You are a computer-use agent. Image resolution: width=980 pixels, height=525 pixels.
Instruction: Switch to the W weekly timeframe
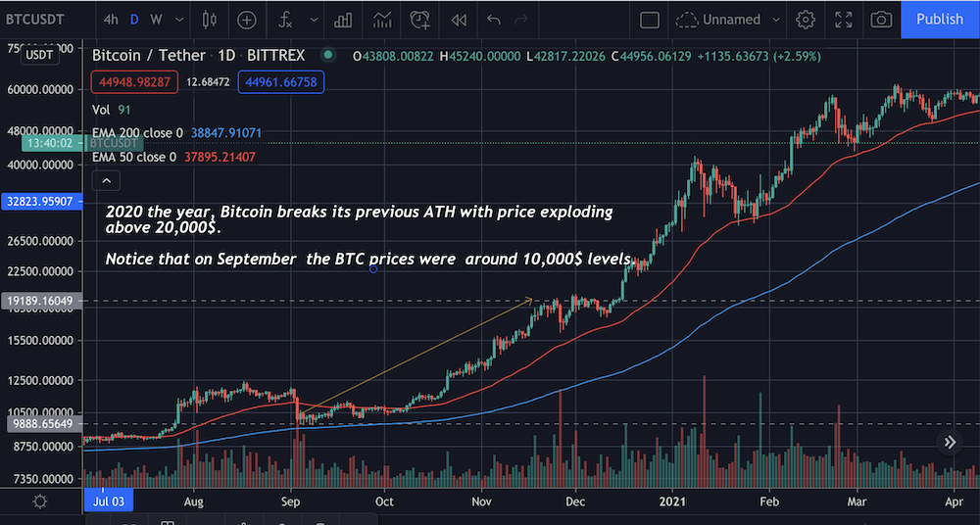[x=156, y=20]
